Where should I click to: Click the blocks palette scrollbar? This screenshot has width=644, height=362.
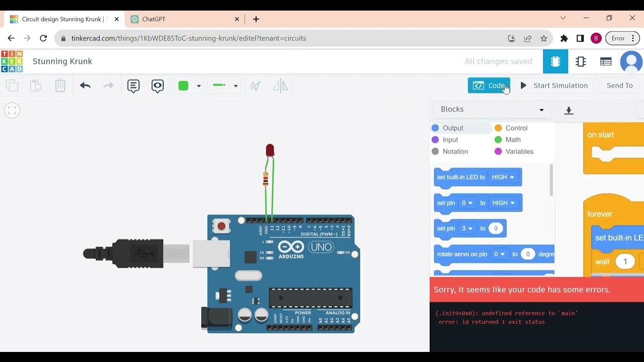tap(551, 180)
